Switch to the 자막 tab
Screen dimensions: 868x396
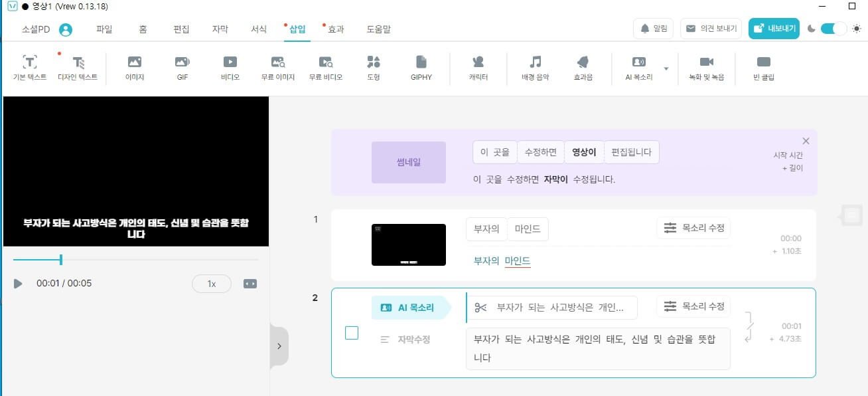pyautogui.click(x=220, y=29)
